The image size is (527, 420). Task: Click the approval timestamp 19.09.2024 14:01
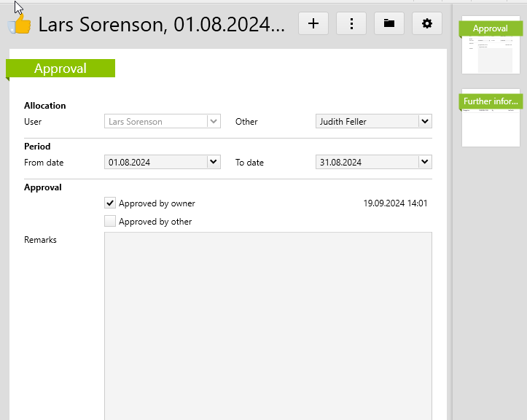[x=395, y=203]
